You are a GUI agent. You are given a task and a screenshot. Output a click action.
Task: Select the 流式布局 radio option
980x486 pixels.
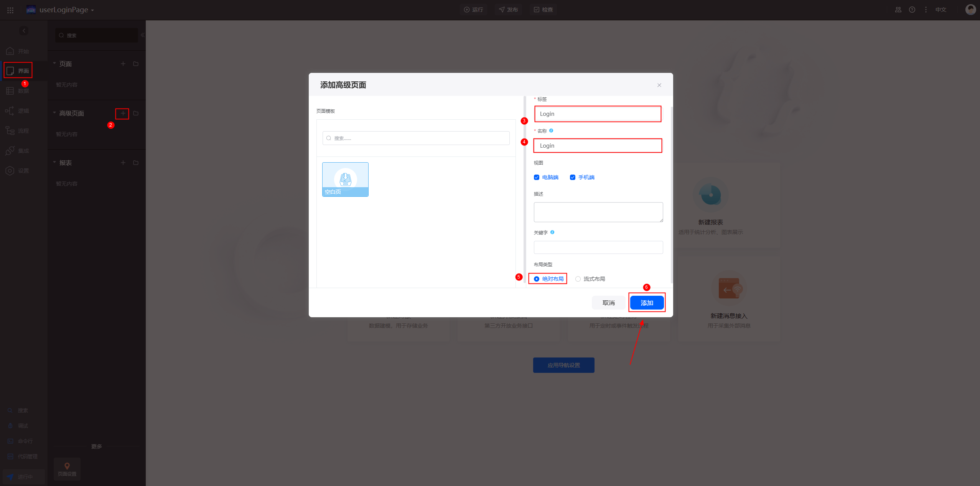pyautogui.click(x=578, y=279)
